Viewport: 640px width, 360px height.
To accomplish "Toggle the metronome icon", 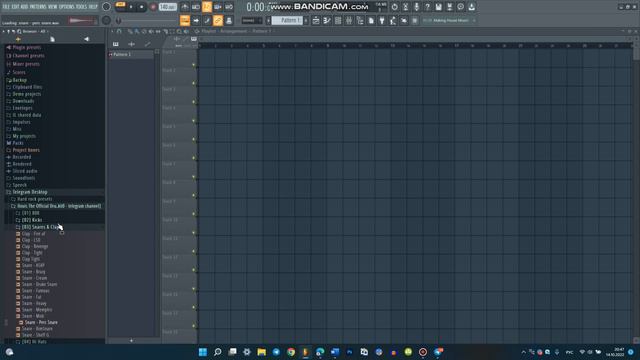I will click(x=184, y=7).
